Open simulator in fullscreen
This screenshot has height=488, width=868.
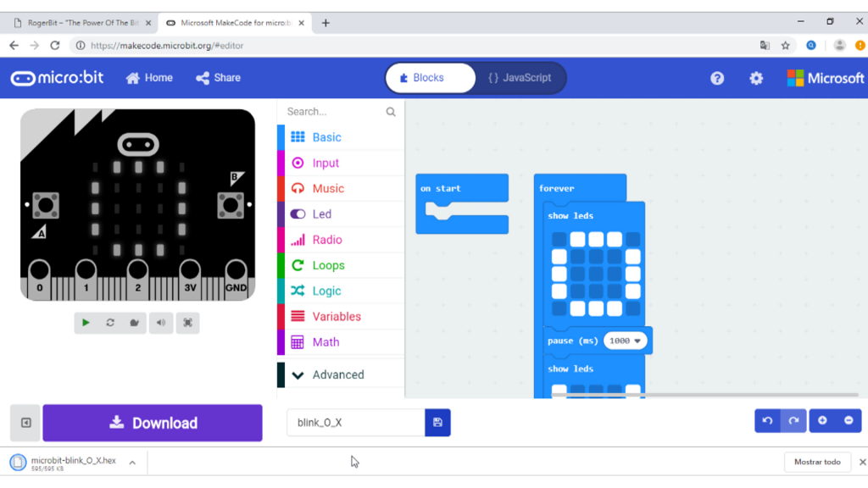click(x=187, y=323)
